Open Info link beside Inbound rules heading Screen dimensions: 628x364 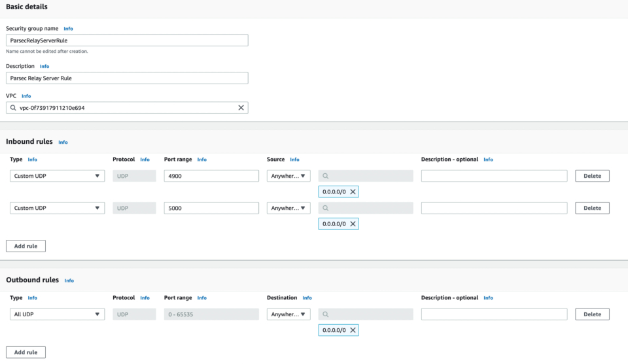click(63, 142)
